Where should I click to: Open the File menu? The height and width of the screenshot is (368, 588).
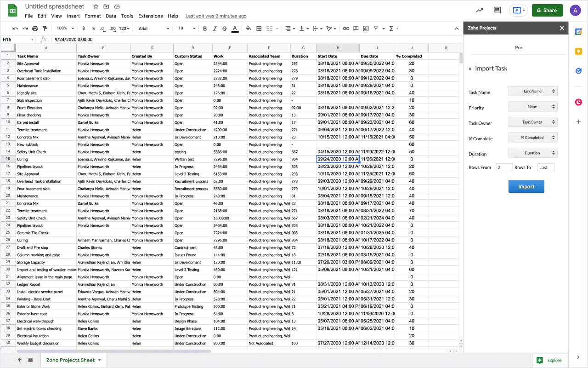point(28,16)
